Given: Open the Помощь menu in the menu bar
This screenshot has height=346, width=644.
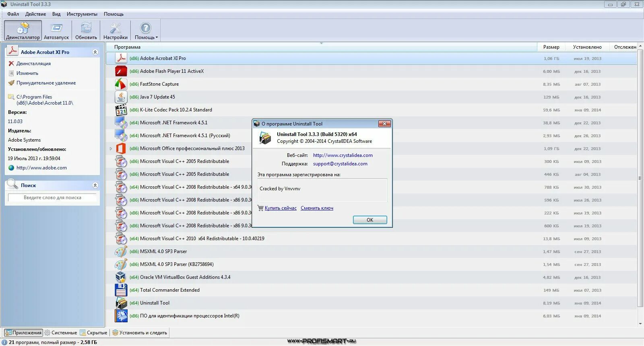Looking at the screenshot, I should tap(114, 14).
